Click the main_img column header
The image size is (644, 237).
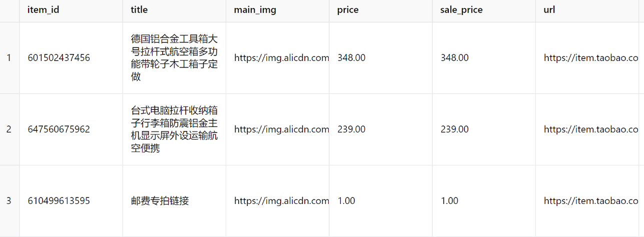255,10
